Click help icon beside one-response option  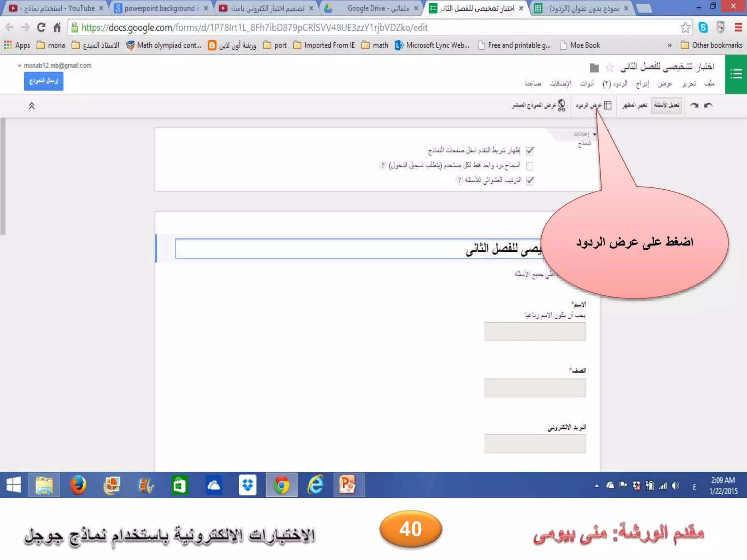[382, 165]
